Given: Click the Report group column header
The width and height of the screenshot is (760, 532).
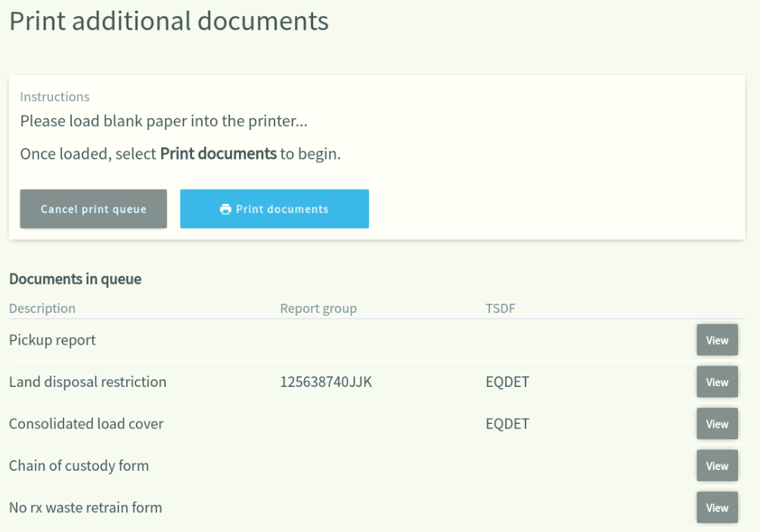Looking at the screenshot, I should pyautogui.click(x=318, y=308).
